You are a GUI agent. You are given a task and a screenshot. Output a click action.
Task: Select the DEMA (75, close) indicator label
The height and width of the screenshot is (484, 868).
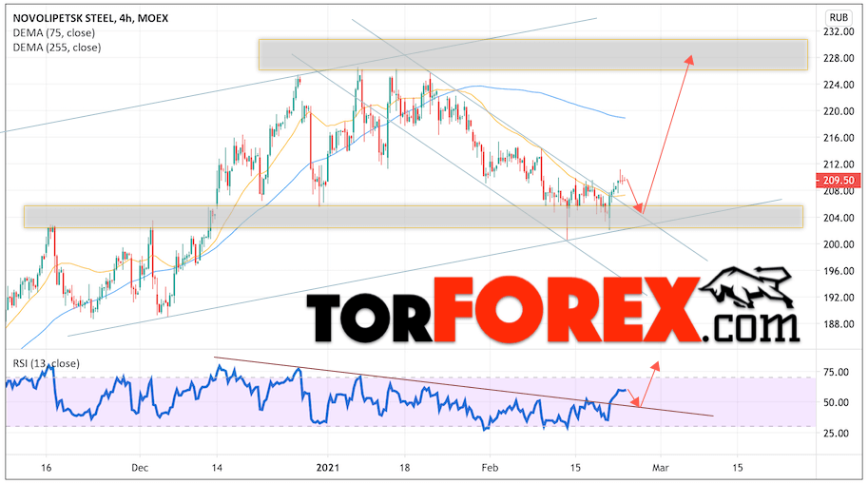coord(53,32)
